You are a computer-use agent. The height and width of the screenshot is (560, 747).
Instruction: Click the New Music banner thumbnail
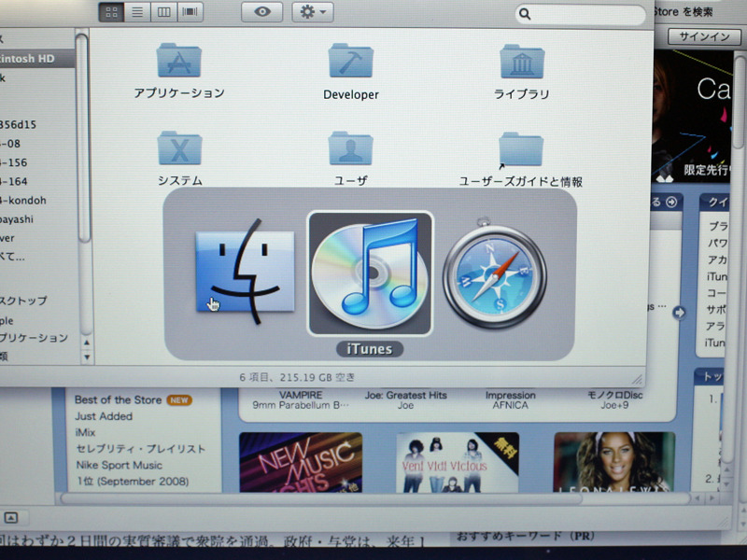(x=301, y=462)
